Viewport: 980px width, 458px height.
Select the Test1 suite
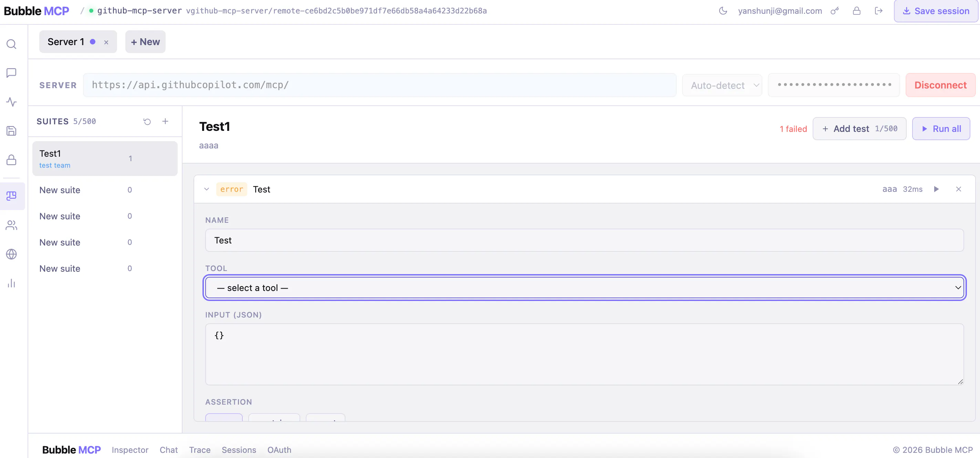105,159
